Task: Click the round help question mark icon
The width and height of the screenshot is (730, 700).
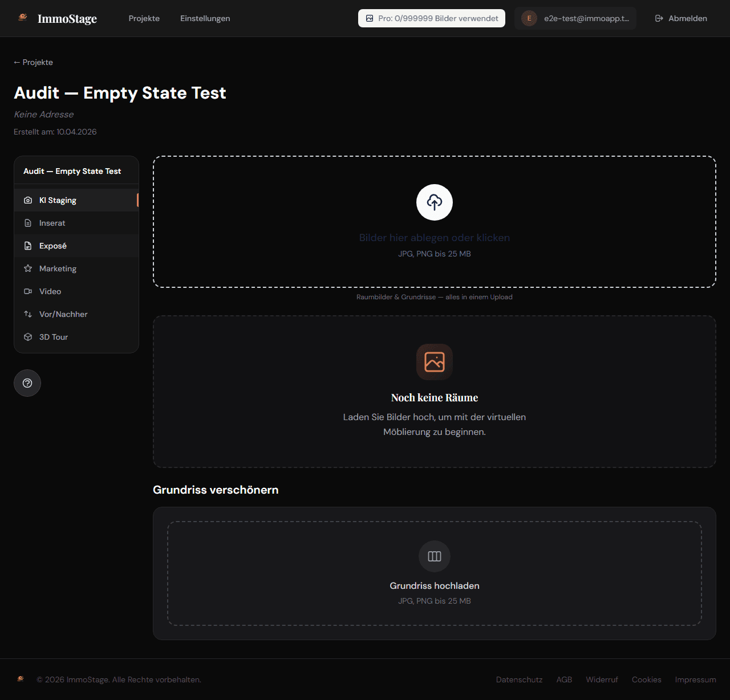Action: [27, 383]
